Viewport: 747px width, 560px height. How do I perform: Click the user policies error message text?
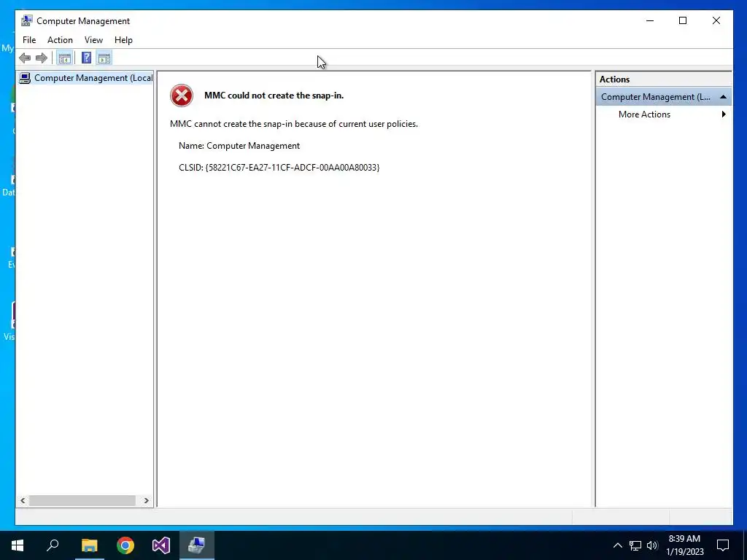click(x=294, y=124)
